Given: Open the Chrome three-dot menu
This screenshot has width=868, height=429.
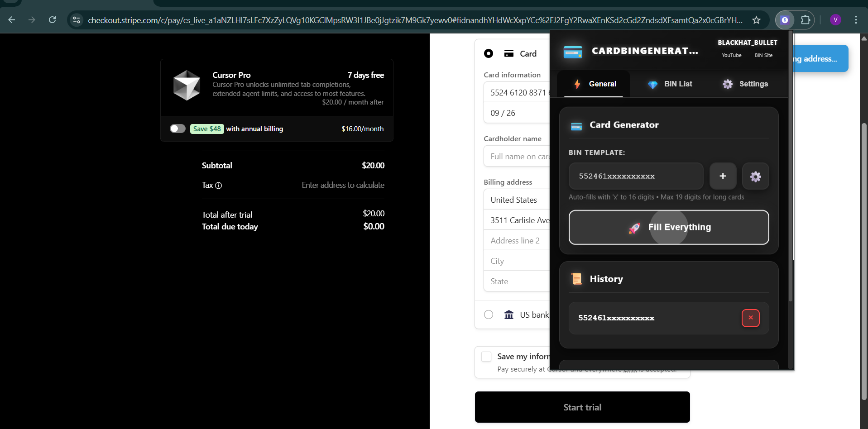Looking at the screenshot, I should coord(856,20).
